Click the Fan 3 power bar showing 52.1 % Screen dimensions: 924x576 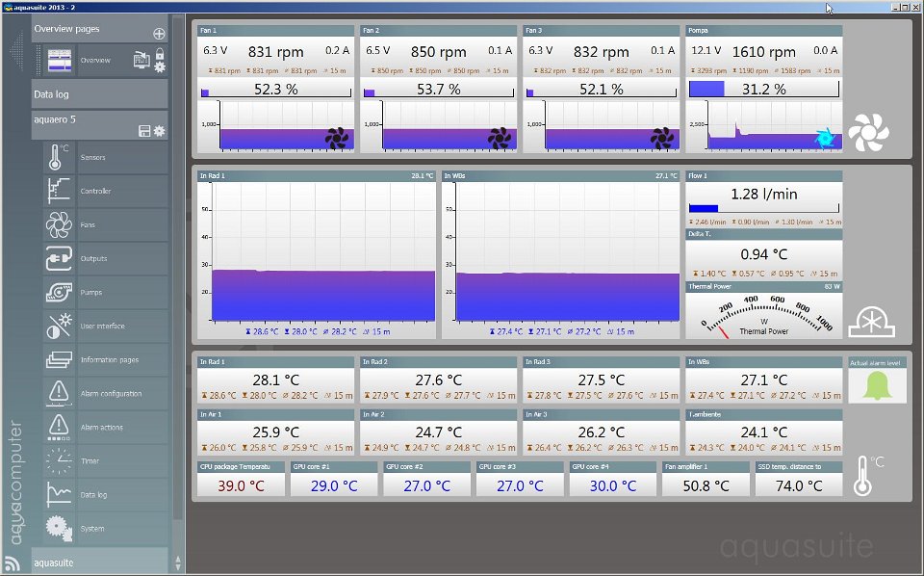pyautogui.click(x=601, y=90)
